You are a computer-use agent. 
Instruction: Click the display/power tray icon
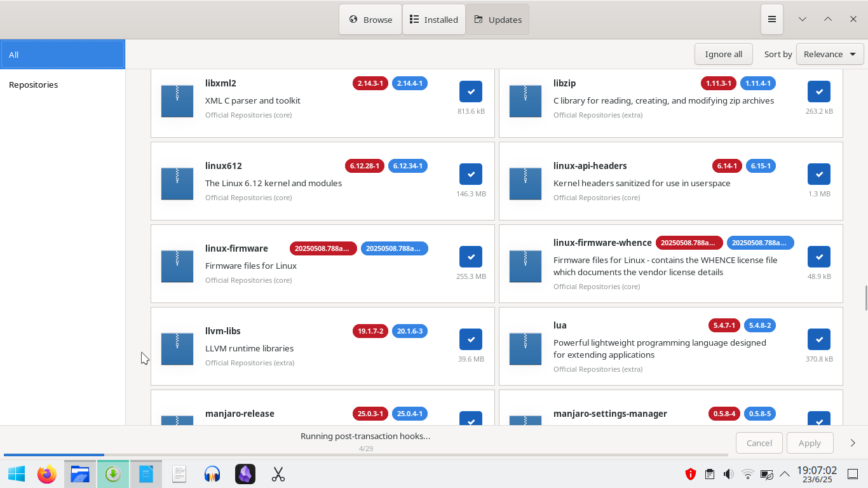pos(767,474)
